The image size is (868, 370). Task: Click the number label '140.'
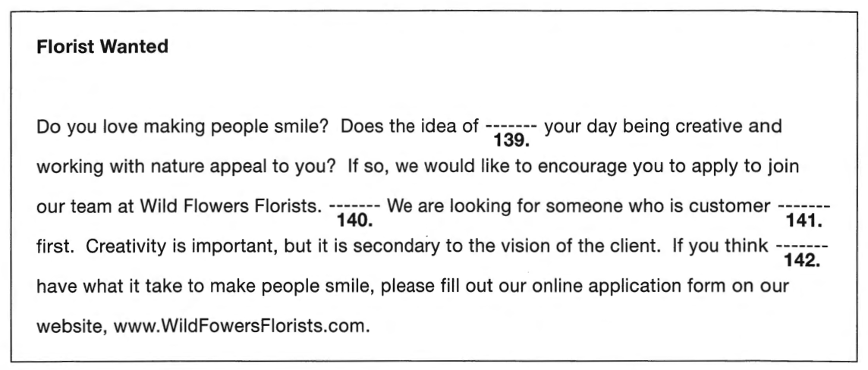(x=355, y=220)
